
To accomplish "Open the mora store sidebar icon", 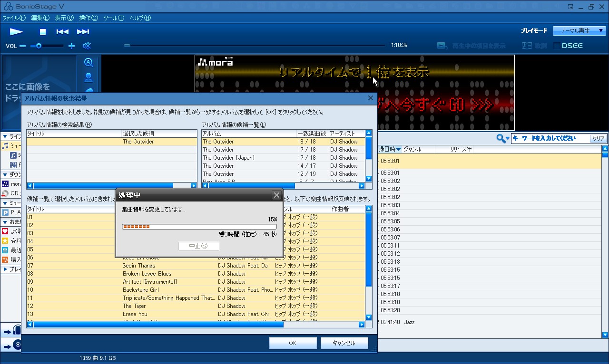I will [x=5, y=184].
